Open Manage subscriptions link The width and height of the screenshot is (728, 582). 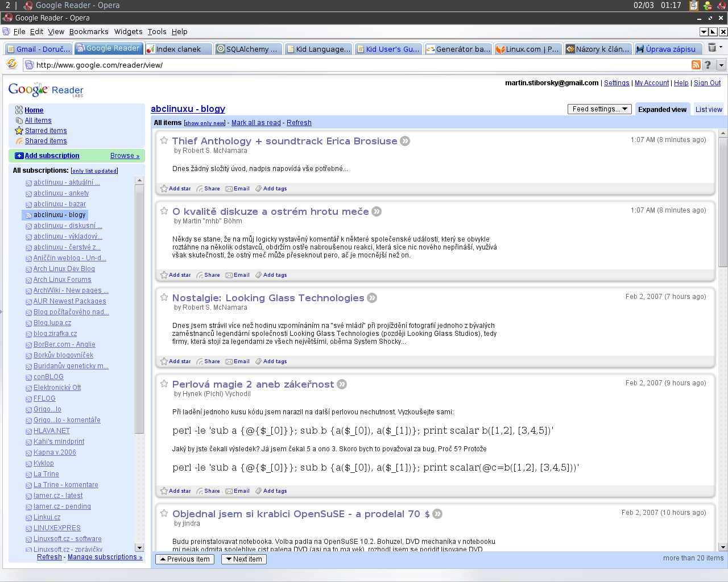pos(105,557)
